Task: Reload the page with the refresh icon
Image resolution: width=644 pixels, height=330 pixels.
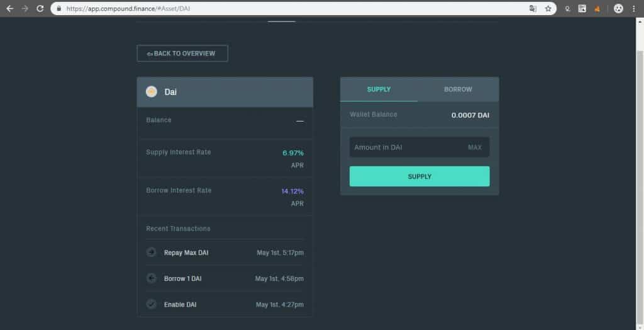Action: pyautogui.click(x=40, y=8)
